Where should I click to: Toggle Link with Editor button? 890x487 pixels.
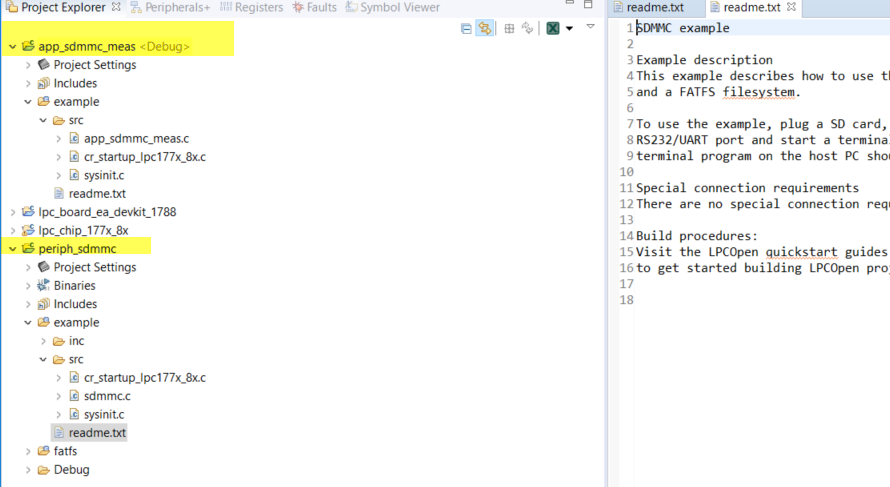pyautogui.click(x=484, y=28)
